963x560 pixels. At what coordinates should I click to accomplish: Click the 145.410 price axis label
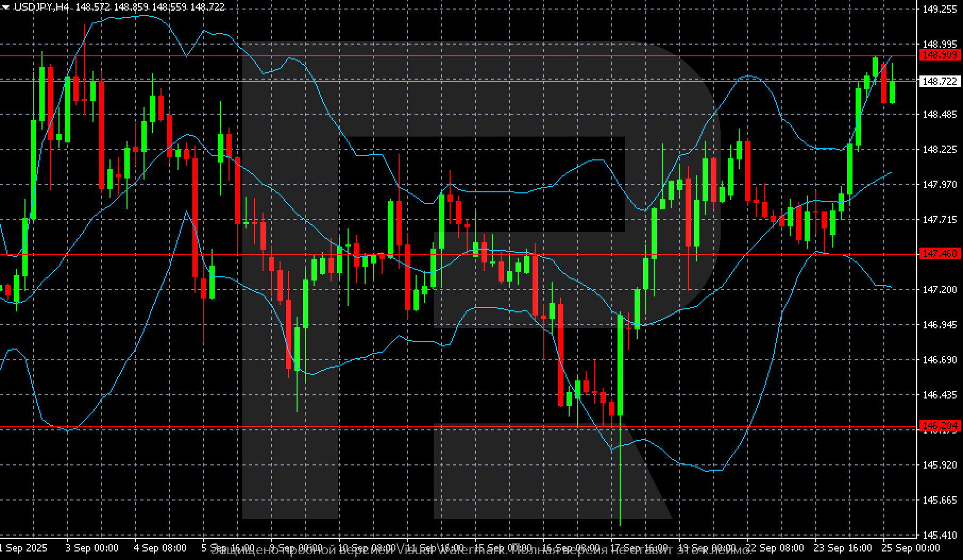point(940,535)
